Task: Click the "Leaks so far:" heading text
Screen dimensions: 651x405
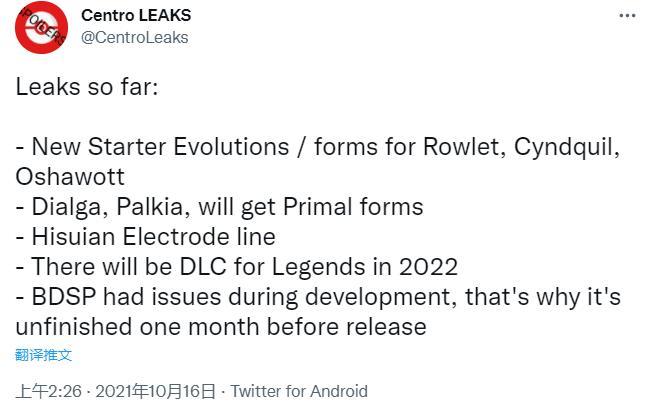Action: pyautogui.click(x=86, y=87)
